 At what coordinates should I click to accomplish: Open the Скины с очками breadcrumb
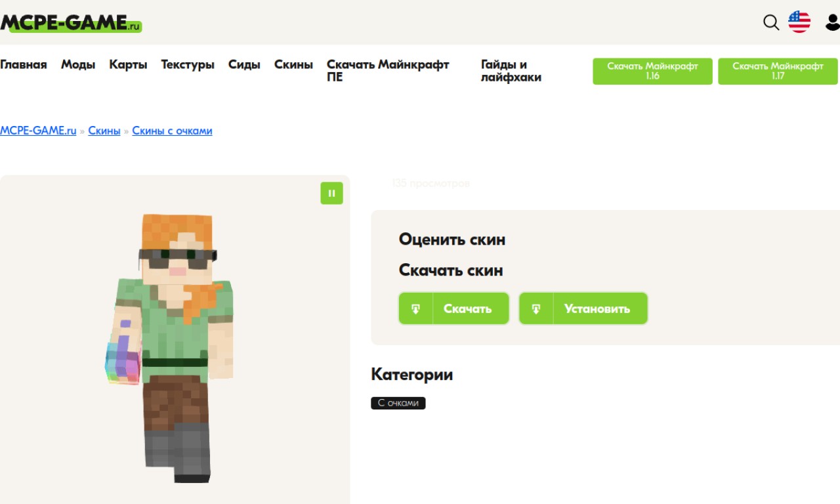pos(172,131)
